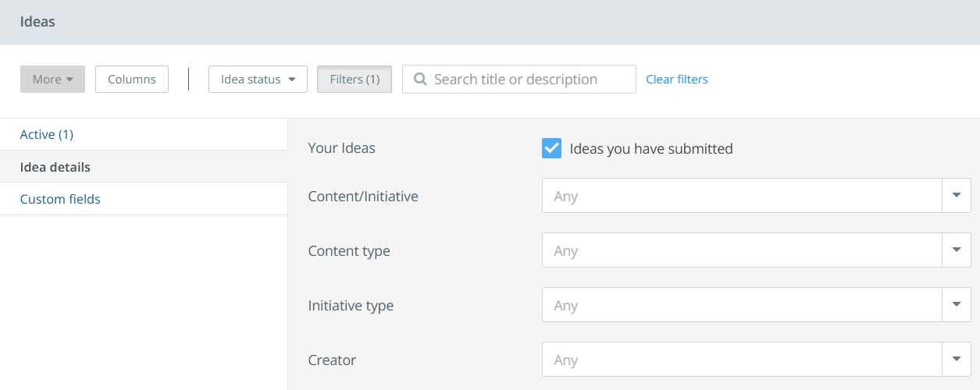Open the Creator Any selection field

tap(742, 360)
